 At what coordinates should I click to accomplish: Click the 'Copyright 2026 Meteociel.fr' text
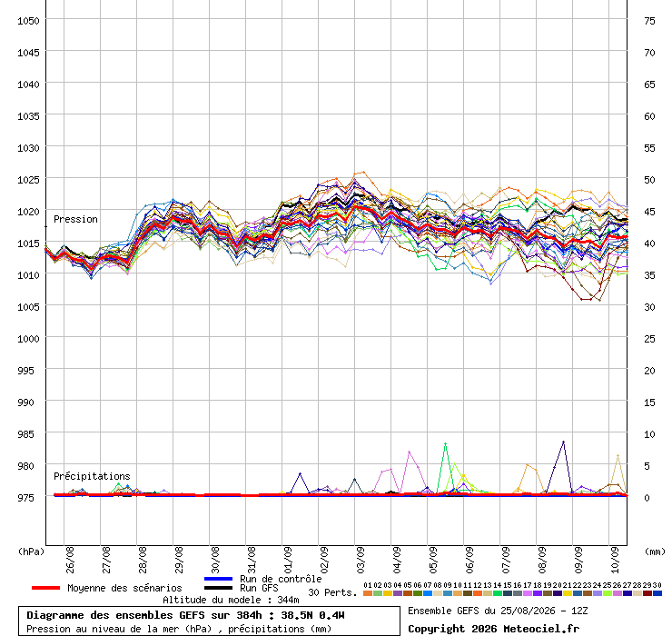[x=493, y=629]
